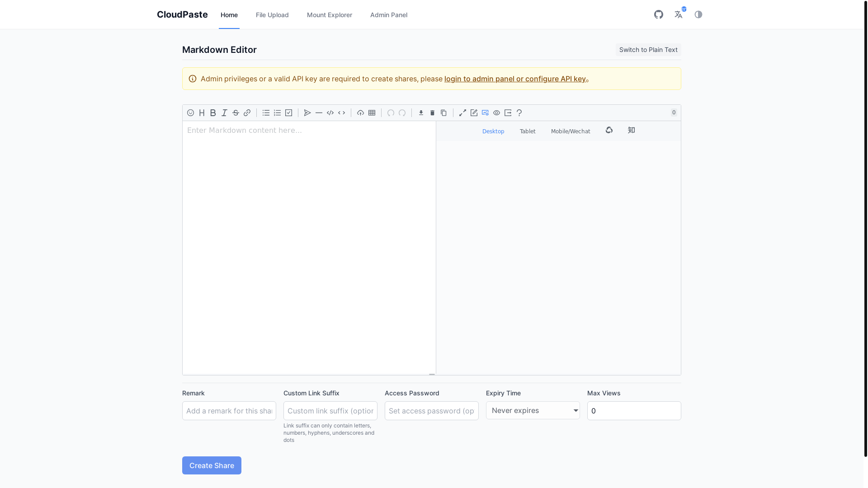Expand the Expiry Time dropdown

(x=533, y=410)
